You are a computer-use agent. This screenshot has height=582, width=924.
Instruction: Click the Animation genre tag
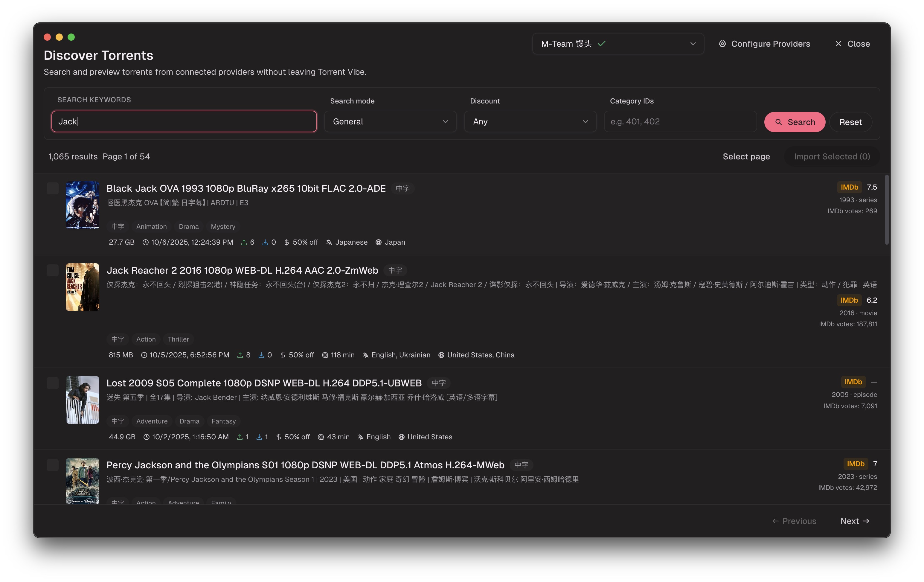pyautogui.click(x=151, y=226)
